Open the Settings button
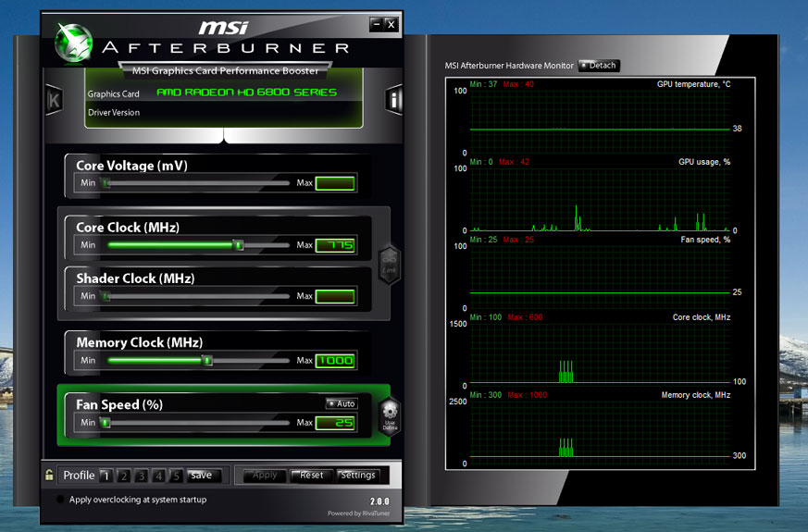The height and width of the screenshot is (532, 808). 358,476
